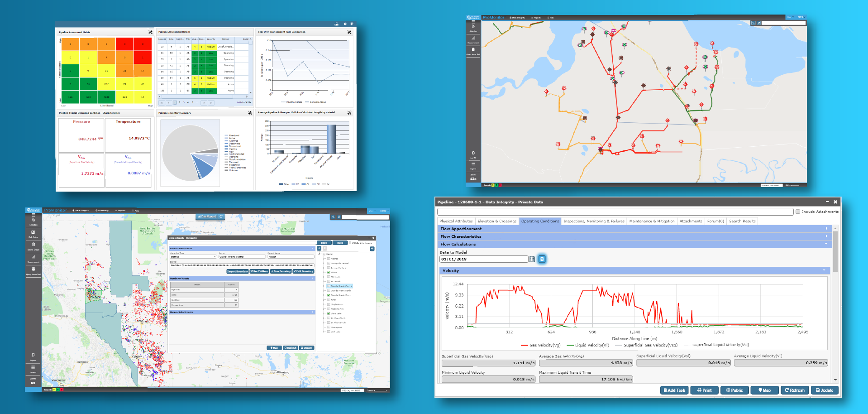Viewport: 868px width, 414px height.
Task: Open Legend in upper-right map sidebar
Action: click(473, 165)
